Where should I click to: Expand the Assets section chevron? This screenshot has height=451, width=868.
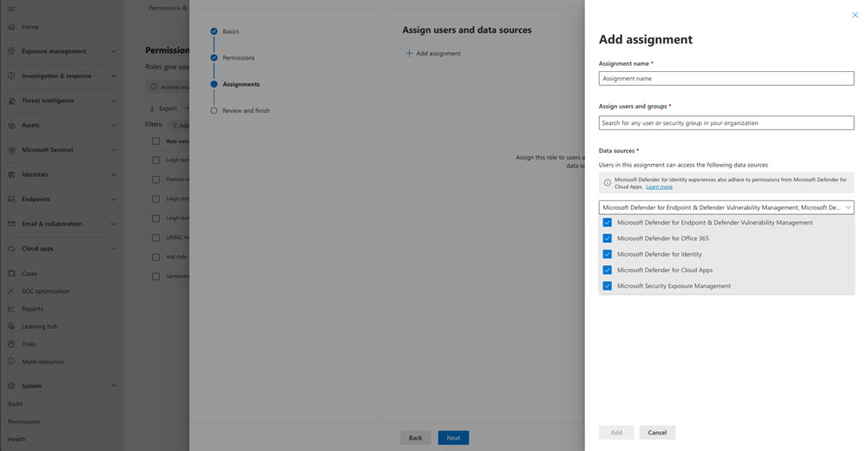pos(114,126)
